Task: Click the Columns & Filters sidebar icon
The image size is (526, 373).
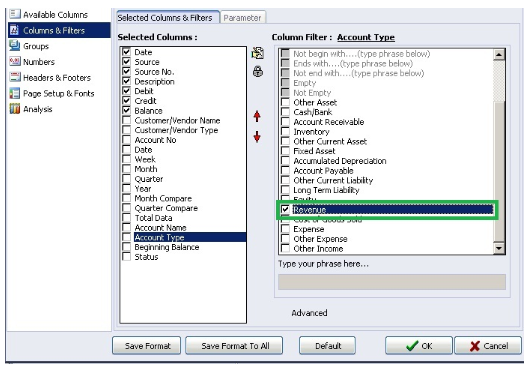Action: click(14, 30)
